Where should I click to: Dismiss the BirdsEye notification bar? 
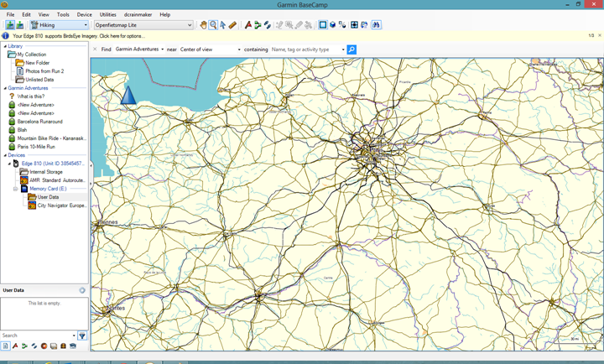point(600,35)
